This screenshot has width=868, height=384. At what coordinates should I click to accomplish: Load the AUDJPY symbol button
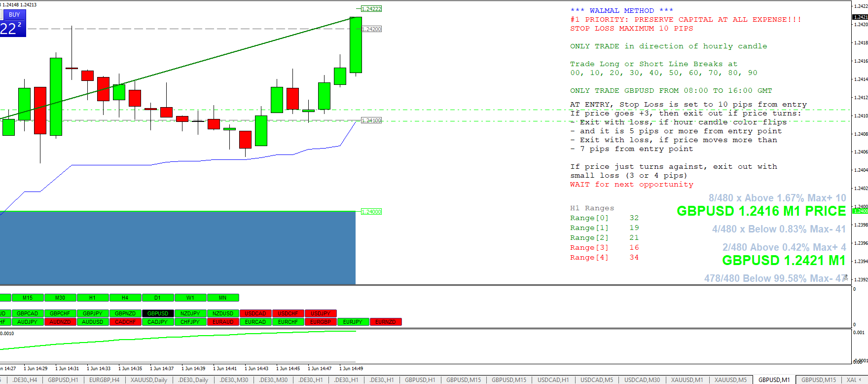coord(28,322)
